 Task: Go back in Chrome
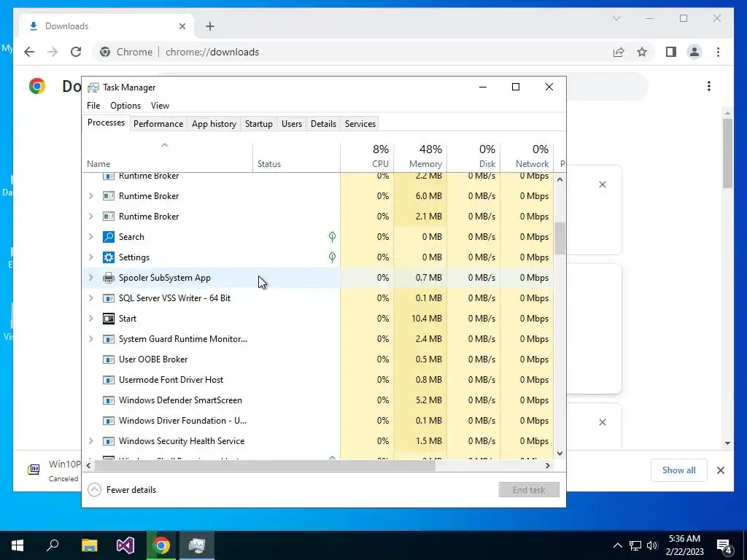[29, 52]
